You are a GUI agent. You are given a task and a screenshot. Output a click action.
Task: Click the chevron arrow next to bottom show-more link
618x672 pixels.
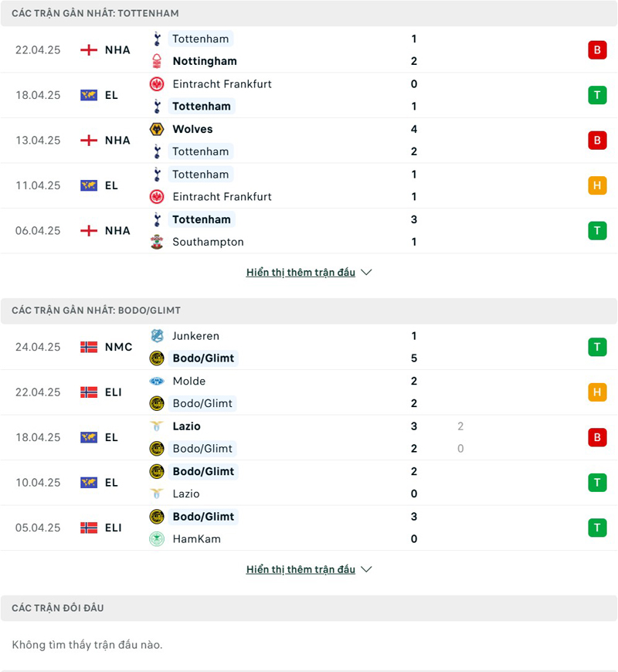tap(366, 569)
